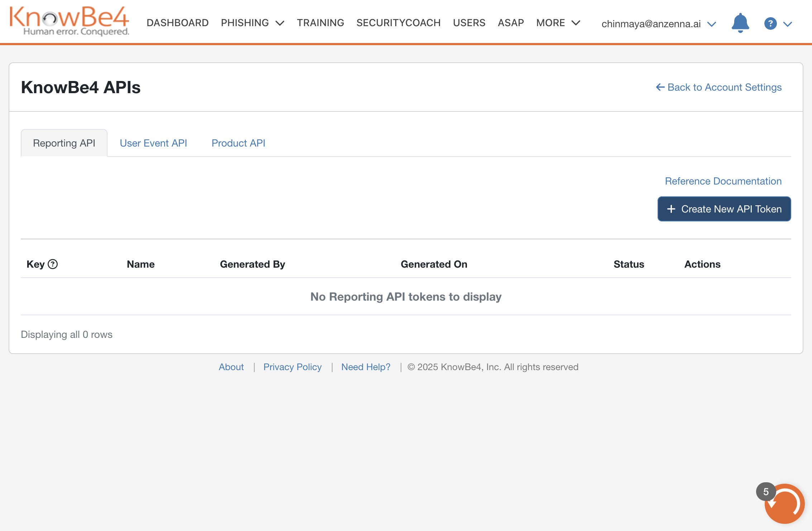Select the Reporting API tab
Viewport: 812px width, 531px height.
click(x=64, y=143)
